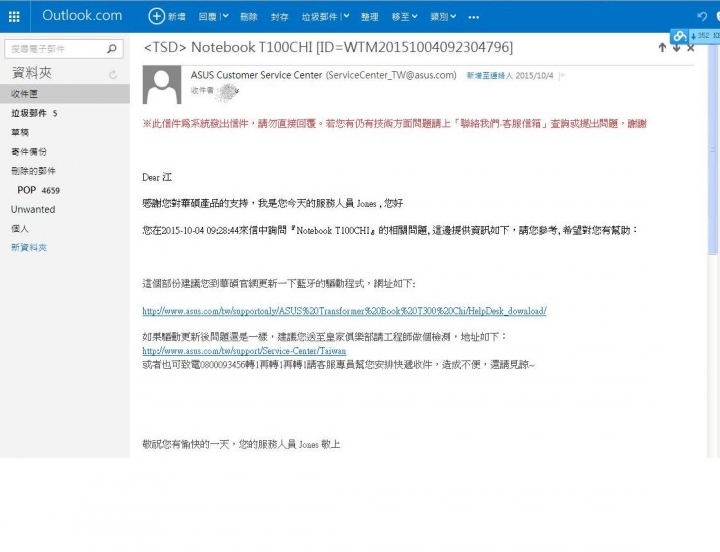Click sender name ASUS Customer Service Center
Viewport: 720px width, 552px height.
point(256,75)
